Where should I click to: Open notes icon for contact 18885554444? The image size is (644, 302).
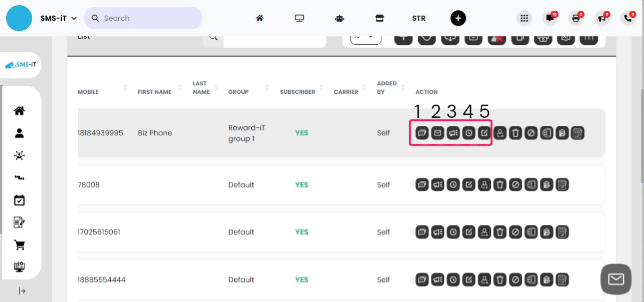click(x=562, y=280)
